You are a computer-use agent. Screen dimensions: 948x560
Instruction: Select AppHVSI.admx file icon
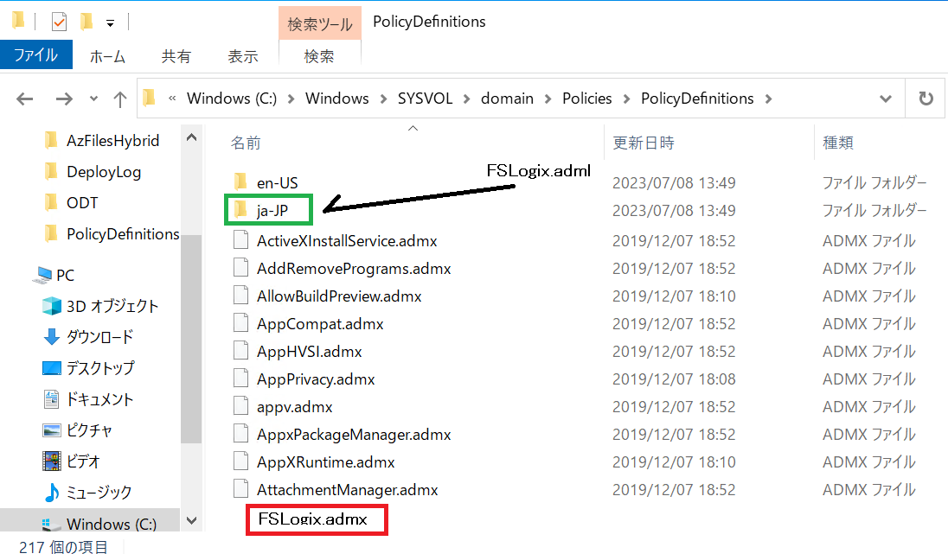click(240, 351)
